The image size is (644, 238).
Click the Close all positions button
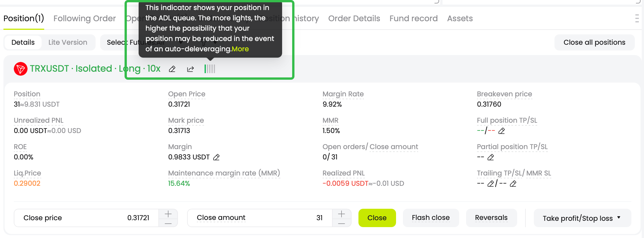click(594, 42)
